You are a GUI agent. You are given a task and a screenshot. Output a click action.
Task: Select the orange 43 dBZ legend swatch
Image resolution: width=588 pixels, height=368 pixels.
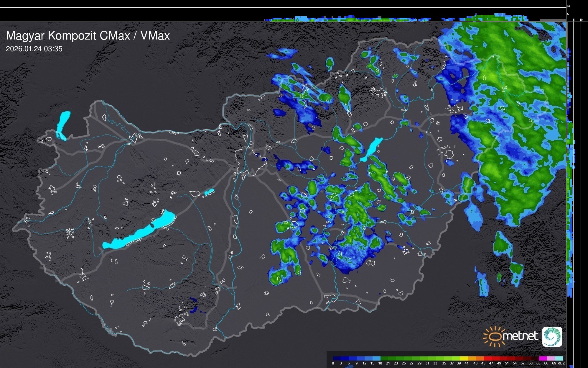479,358
